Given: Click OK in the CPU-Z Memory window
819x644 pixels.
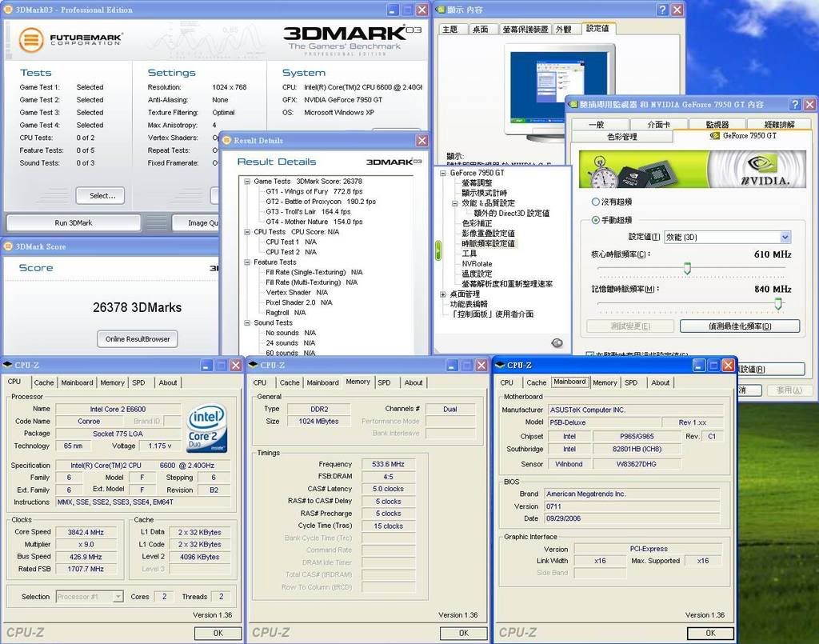Looking at the screenshot, I should pyautogui.click(x=463, y=633).
